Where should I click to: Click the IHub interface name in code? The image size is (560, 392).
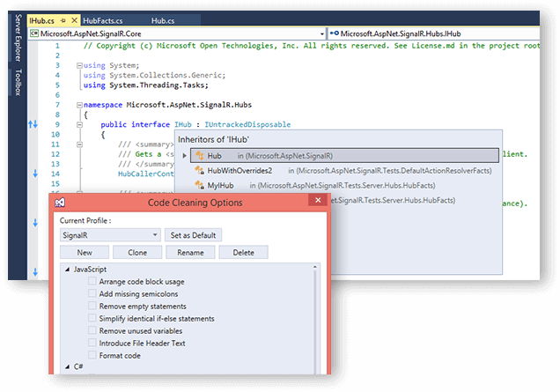coord(183,124)
